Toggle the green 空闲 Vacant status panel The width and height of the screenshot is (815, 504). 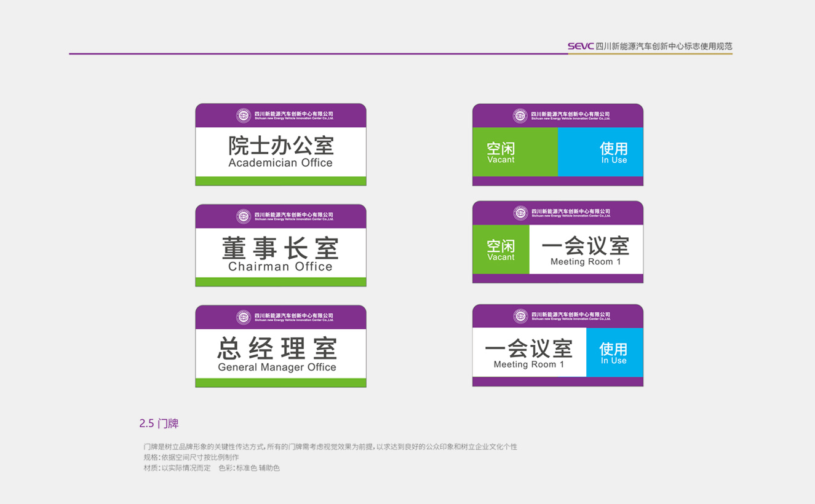tap(514, 151)
